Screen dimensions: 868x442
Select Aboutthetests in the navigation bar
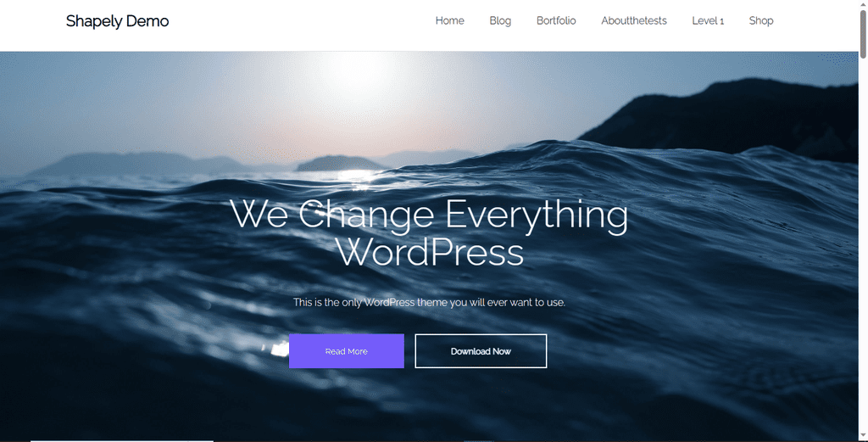click(634, 20)
